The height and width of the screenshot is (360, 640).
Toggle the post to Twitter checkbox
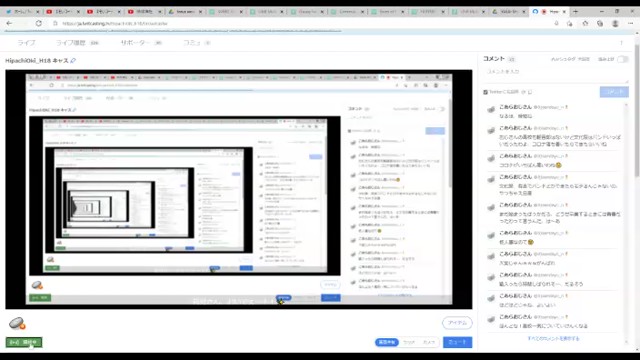click(485, 92)
